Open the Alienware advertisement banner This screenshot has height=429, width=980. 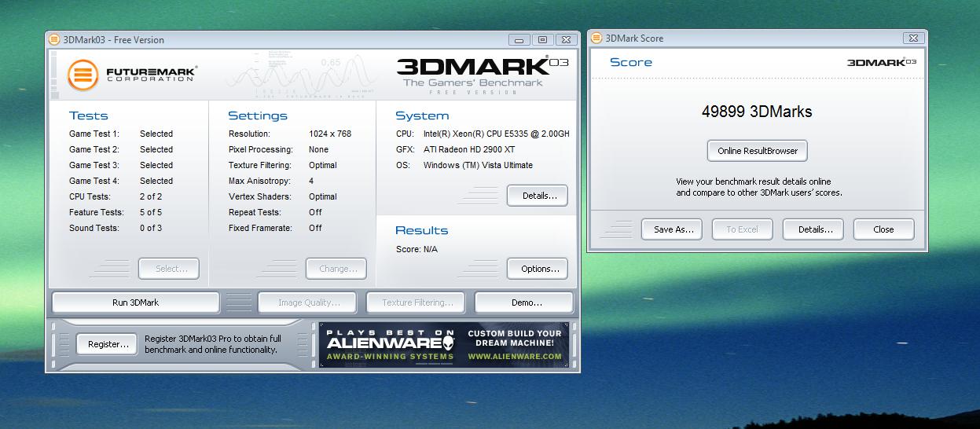coord(444,344)
